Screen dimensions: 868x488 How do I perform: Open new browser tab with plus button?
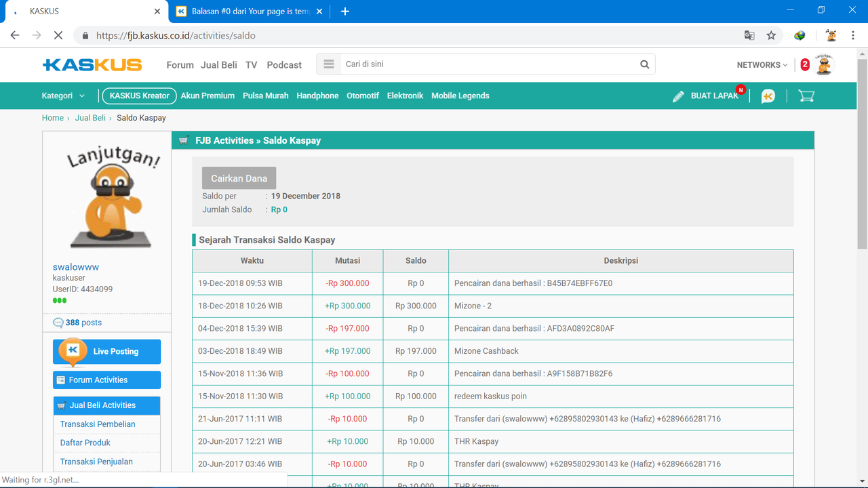click(x=345, y=12)
